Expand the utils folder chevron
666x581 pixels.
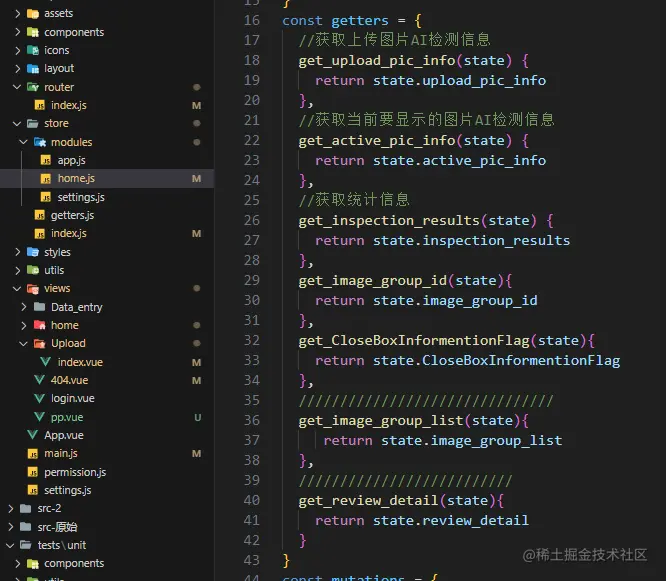point(17,270)
